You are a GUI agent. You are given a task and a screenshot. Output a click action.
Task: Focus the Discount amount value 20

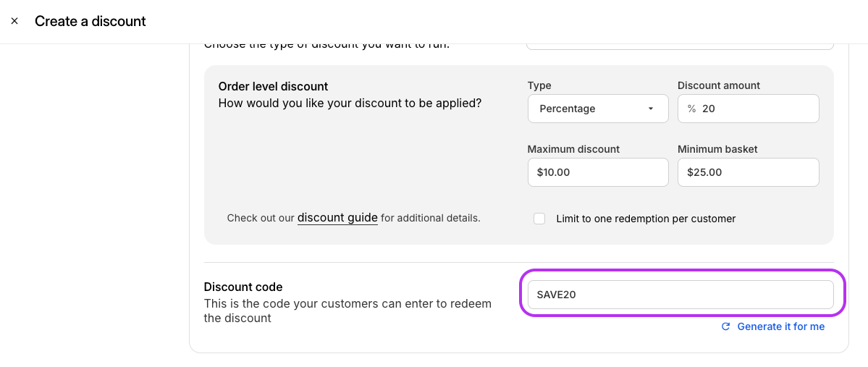709,109
